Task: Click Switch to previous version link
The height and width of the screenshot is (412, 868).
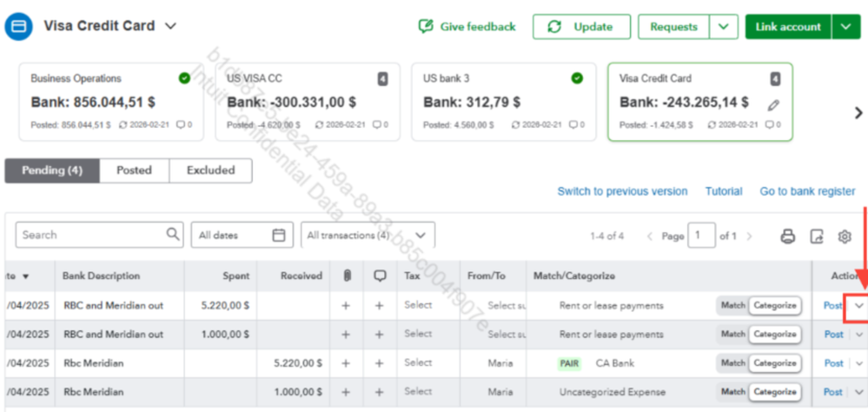Action: tap(622, 191)
